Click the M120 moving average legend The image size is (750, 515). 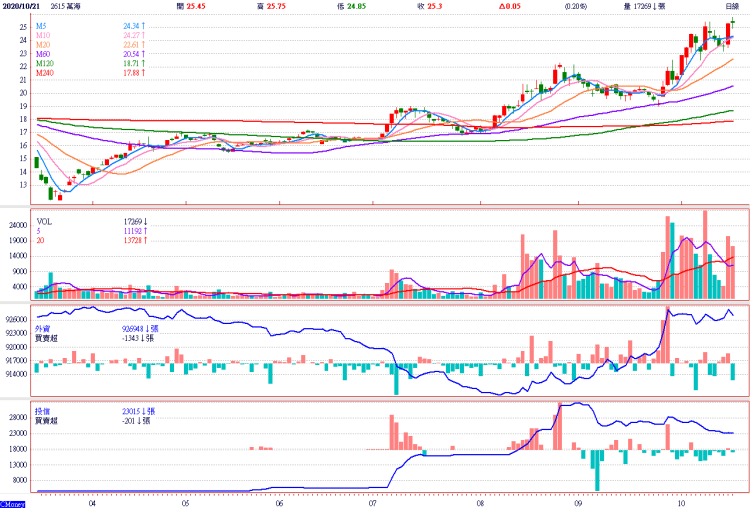pos(45,63)
